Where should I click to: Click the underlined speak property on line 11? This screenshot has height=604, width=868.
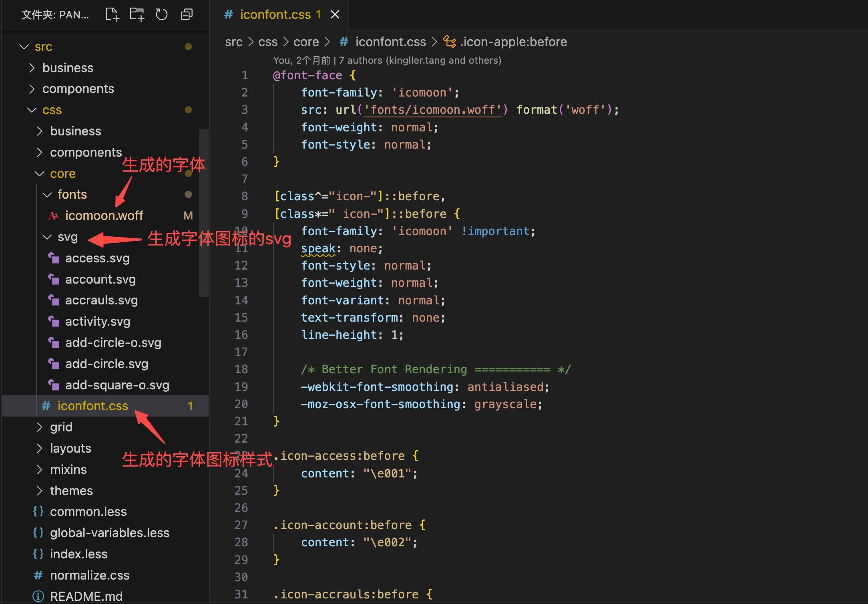coord(318,248)
